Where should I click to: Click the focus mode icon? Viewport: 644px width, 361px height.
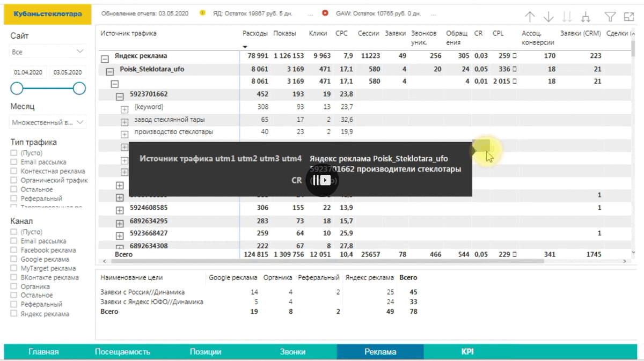point(629,17)
